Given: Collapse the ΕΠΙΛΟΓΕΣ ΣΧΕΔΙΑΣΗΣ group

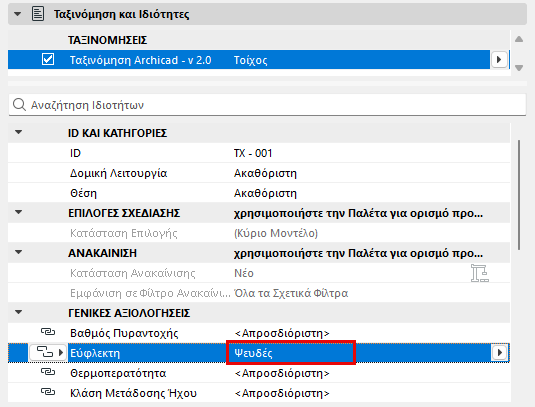Looking at the screenshot, I should tap(18, 212).
